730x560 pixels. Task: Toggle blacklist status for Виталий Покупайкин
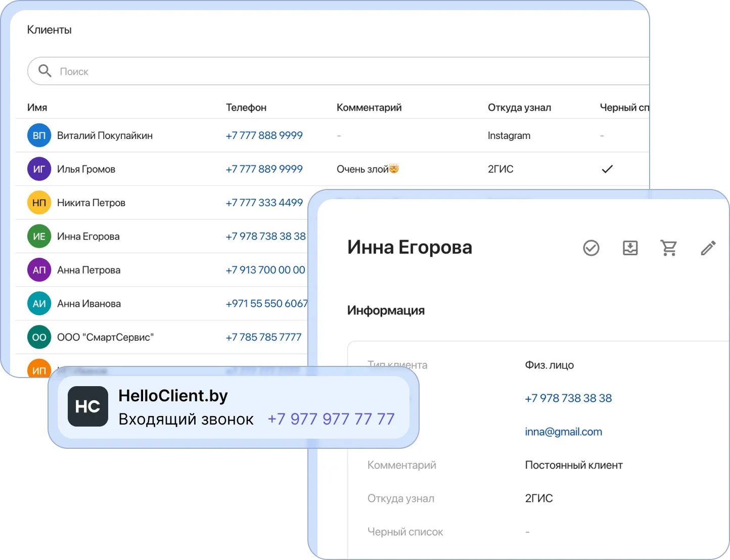coord(602,135)
